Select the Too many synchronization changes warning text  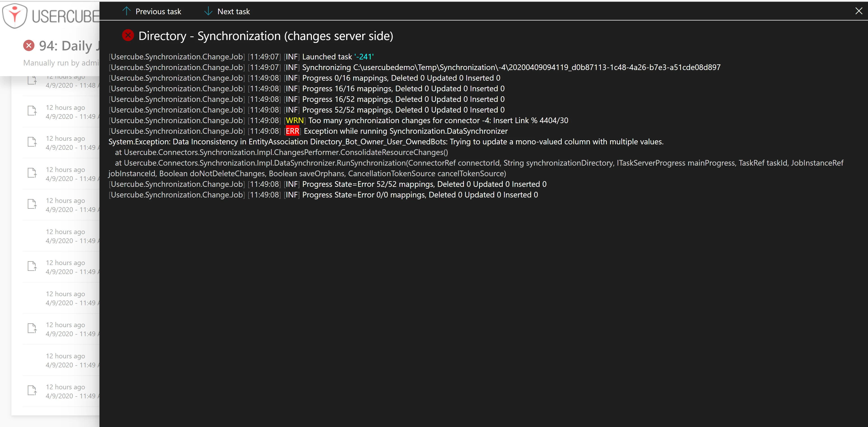(x=438, y=121)
